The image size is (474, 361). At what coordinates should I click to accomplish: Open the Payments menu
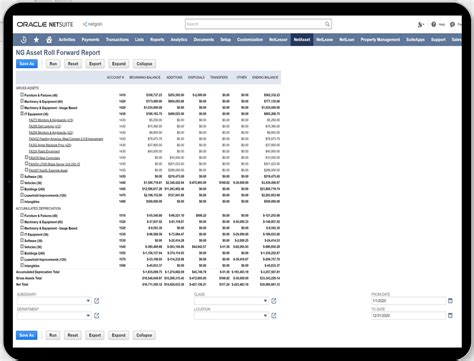click(90, 40)
